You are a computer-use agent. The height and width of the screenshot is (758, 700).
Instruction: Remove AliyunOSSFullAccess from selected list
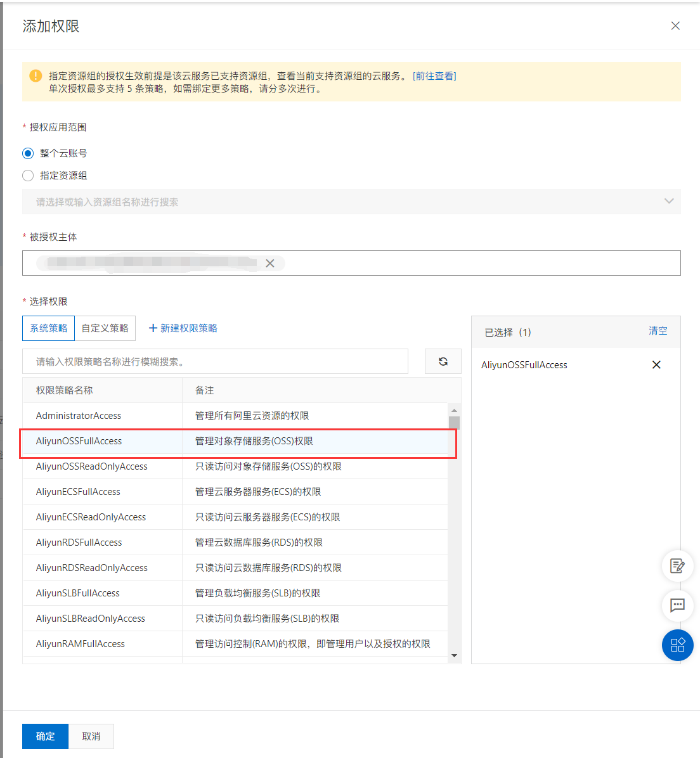point(656,364)
